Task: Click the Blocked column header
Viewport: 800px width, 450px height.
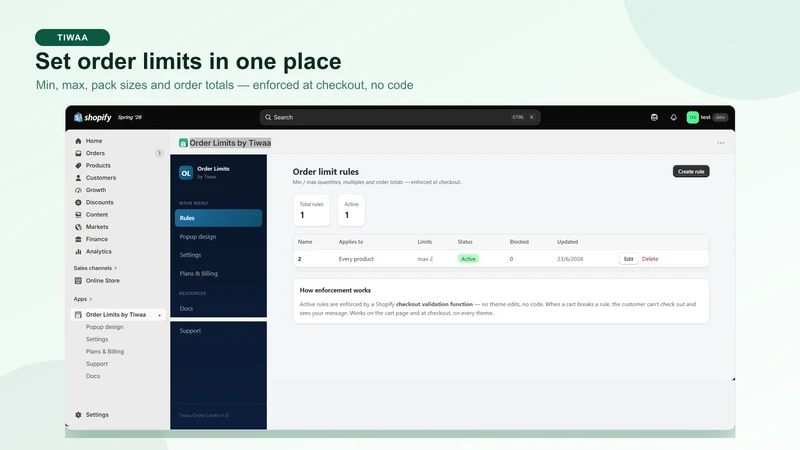Action: coord(519,242)
